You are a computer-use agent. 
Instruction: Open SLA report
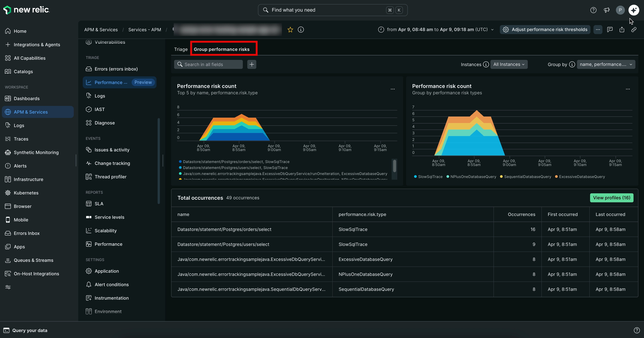(119, 204)
